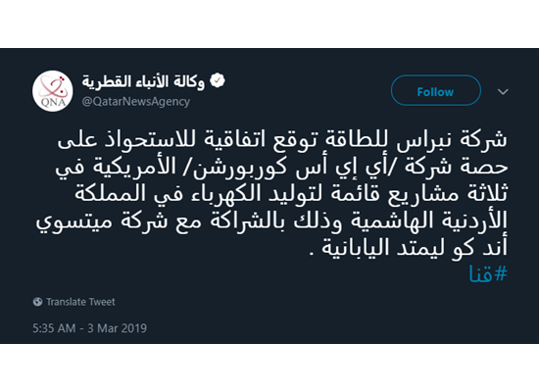Click the tweet line starting ثلاثة مشاريع قائمة

(x=291, y=194)
